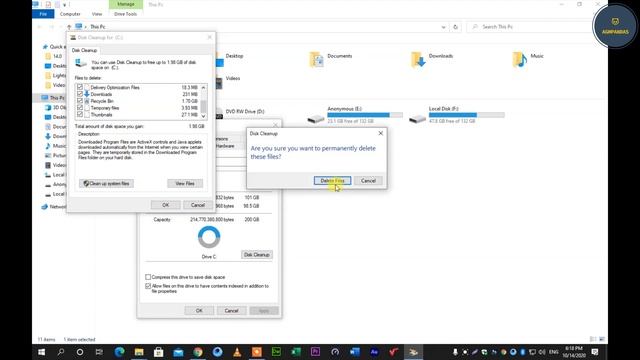Launch Microsoft Edge from taskbar
This screenshot has width=640, height=360.
pos(120,352)
